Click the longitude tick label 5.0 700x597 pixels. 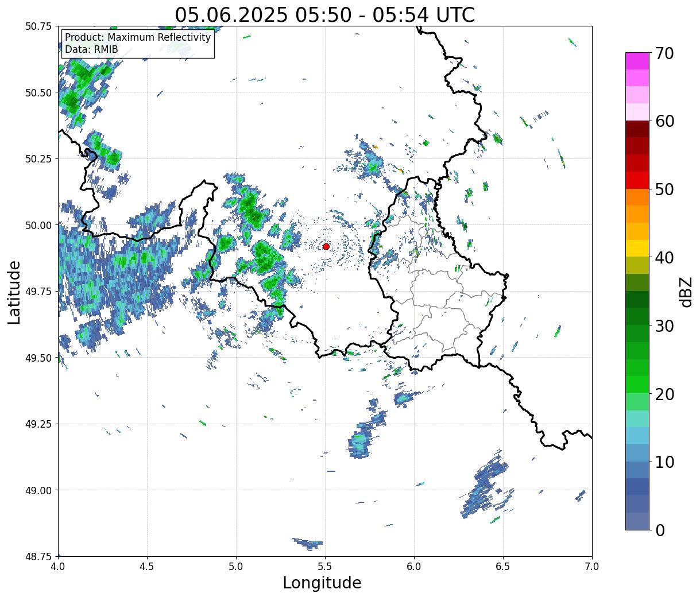coord(236,566)
